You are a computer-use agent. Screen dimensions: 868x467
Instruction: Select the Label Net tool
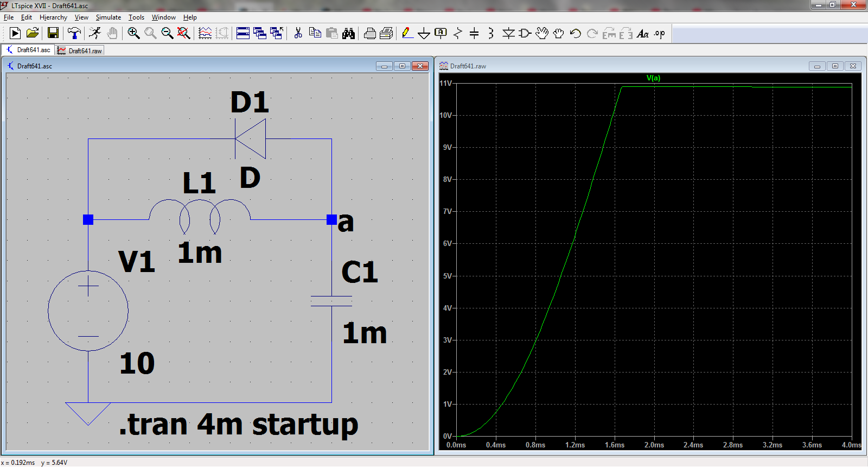coord(441,33)
